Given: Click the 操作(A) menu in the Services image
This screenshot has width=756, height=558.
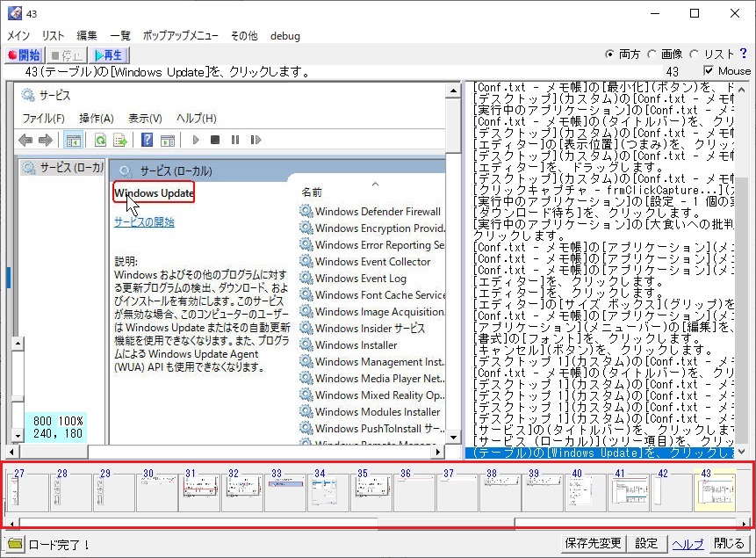Looking at the screenshot, I should point(97,119).
